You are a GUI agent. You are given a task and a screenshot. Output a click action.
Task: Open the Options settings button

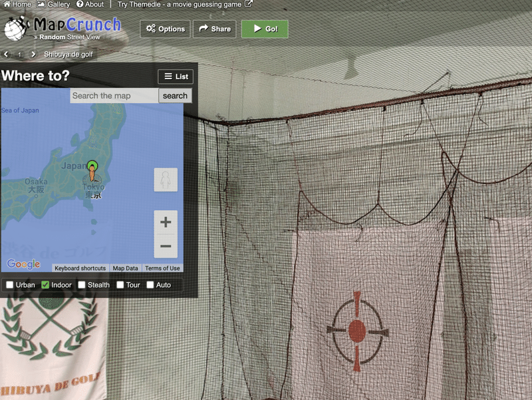tap(165, 29)
